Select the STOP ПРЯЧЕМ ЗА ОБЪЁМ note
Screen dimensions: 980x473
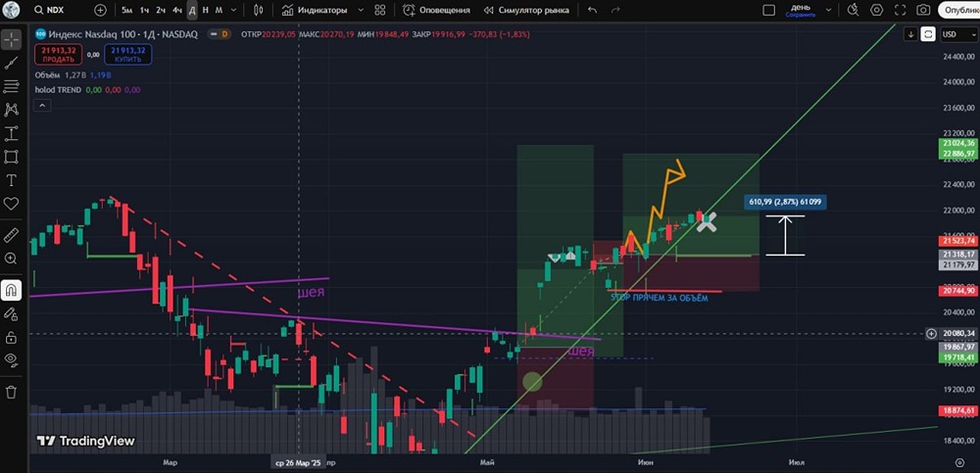(660, 298)
